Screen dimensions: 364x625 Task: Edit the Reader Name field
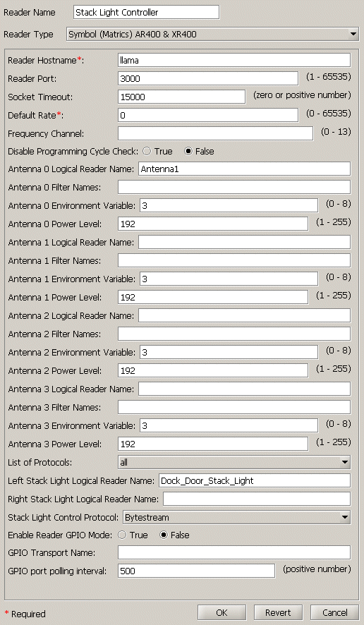point(147,13)
